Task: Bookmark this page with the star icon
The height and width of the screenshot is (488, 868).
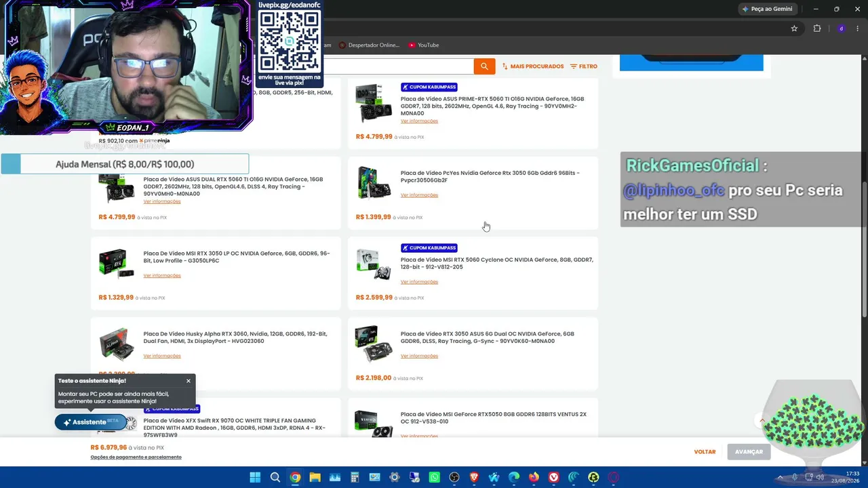Action: [794, 28]
